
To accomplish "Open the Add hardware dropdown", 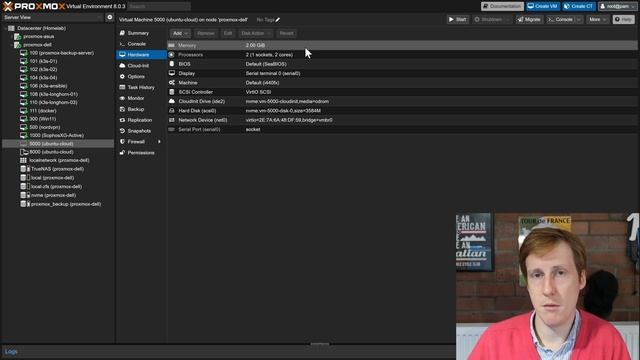I will click(x=180, y=33).
